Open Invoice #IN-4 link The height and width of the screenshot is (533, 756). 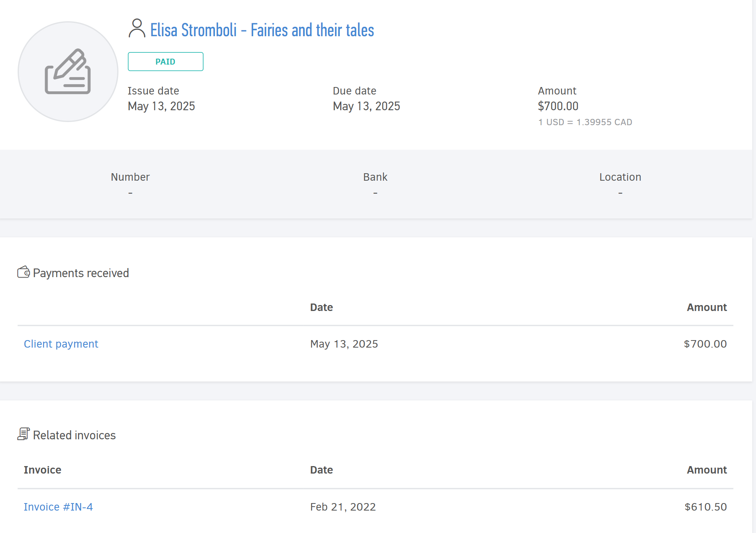[x=58, y=507]
